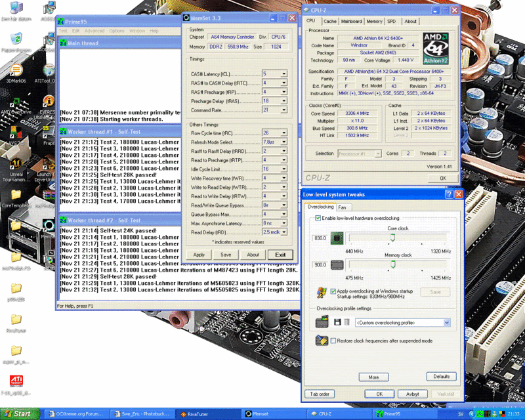Click the Core clock slider handle
Screen dimensions: 525x420
pyautogui.click(x=392, y=238)
